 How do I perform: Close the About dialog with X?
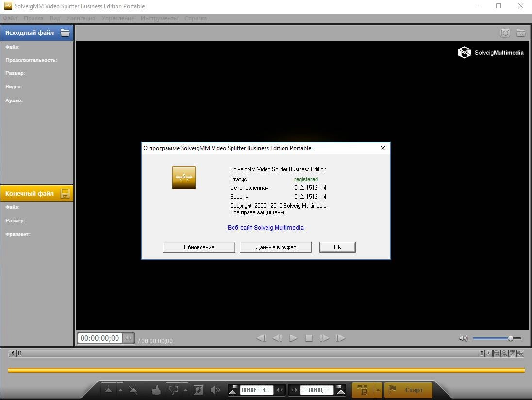[383, 148]
